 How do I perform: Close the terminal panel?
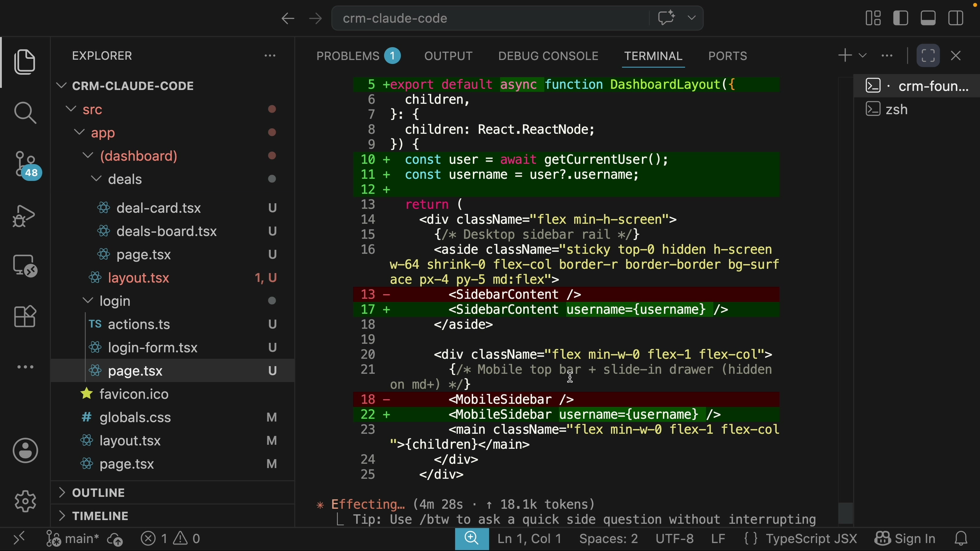pyautogui.click(x=956, y=55)
